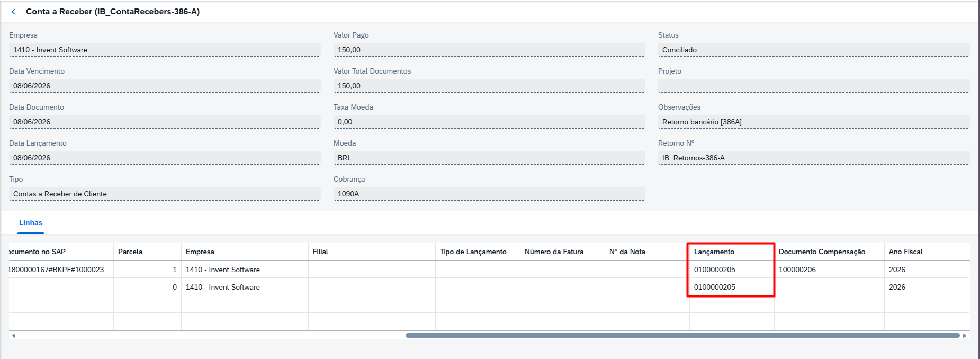Click the Ano Fiscal column header
This screenshot has height=359, width=980.
pos(927,252)
